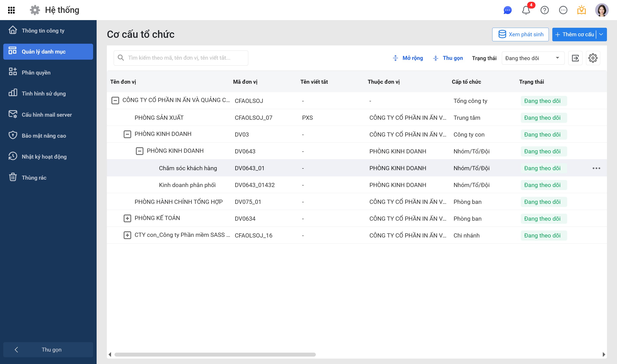
Task: Open the apps grid launcher
Action: click(x=11, y=10)
